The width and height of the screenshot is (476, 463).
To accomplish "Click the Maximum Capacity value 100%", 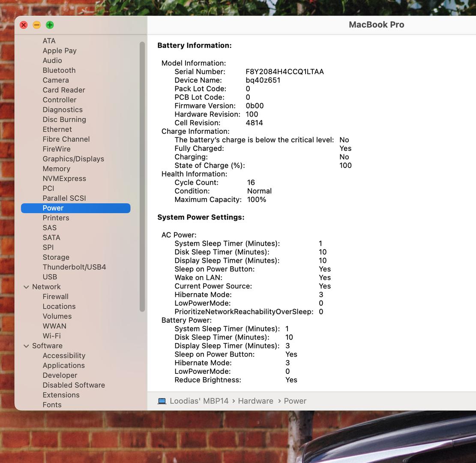I will coord(257,200).
